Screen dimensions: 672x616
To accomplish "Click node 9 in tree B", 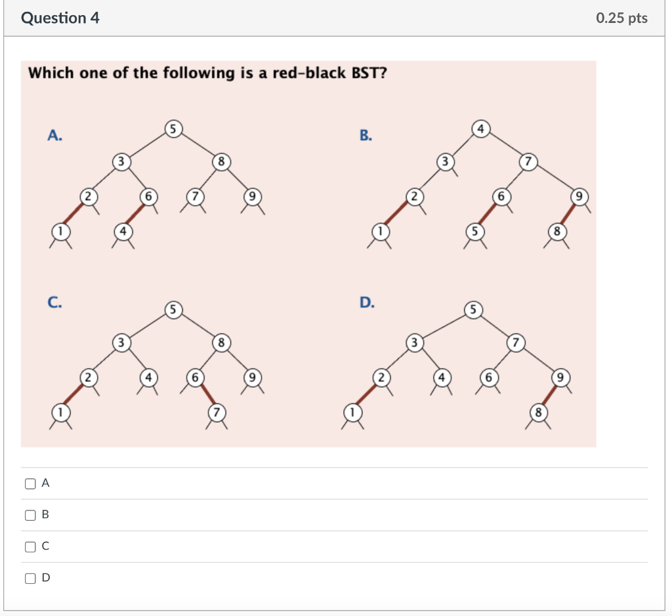I will pyautogui.click(x=577, y=195).
